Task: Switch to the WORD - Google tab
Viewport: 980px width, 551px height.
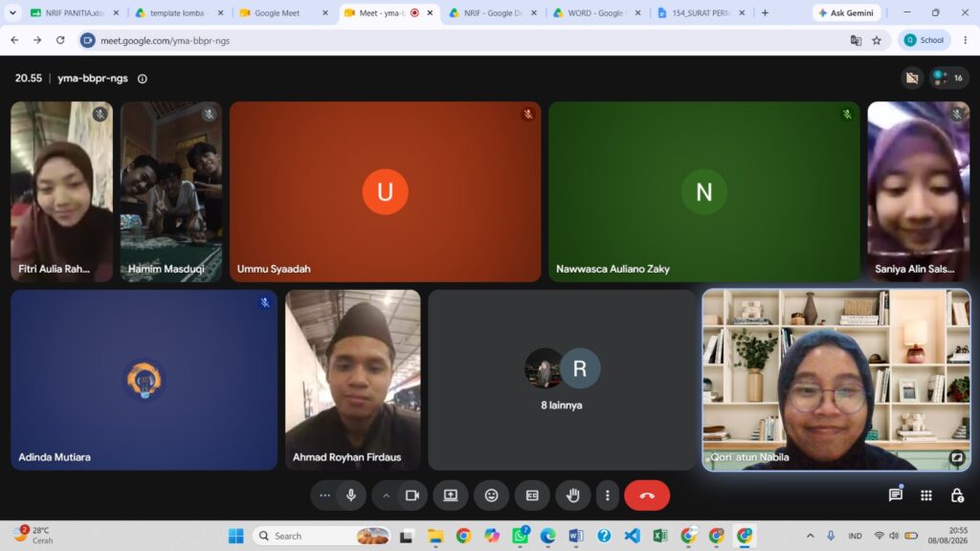Action: [596, 12]
